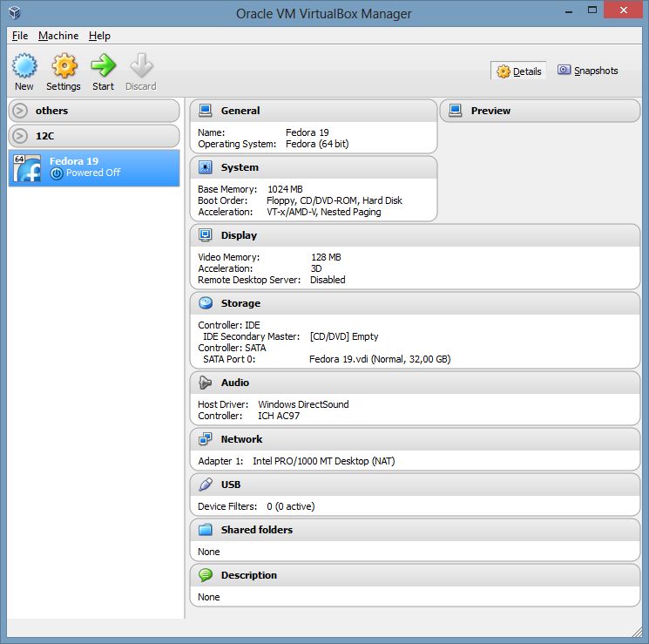649x644 pixels.
Task: Maximize the VirtualBox Manager window
Action: (592, 10)
